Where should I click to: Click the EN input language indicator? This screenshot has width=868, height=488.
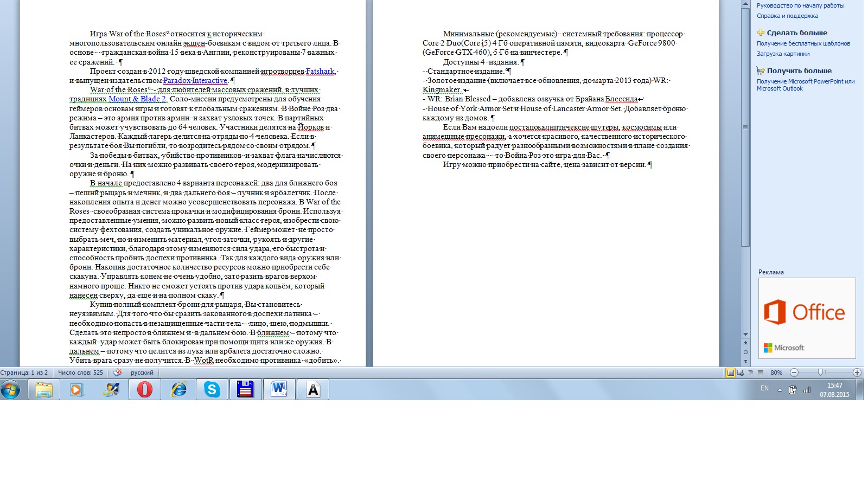pos(764,388)
